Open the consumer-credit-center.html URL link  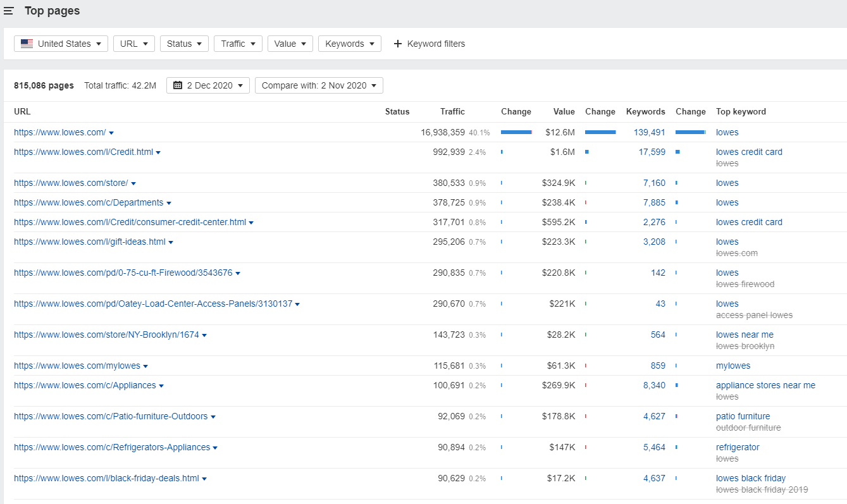click(130, 222)
